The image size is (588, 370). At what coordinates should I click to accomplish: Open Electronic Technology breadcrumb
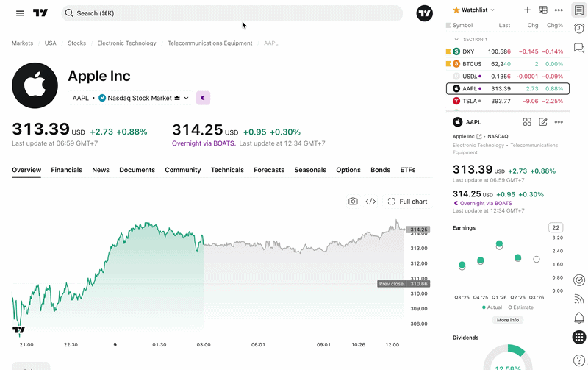tap(126, 43)
